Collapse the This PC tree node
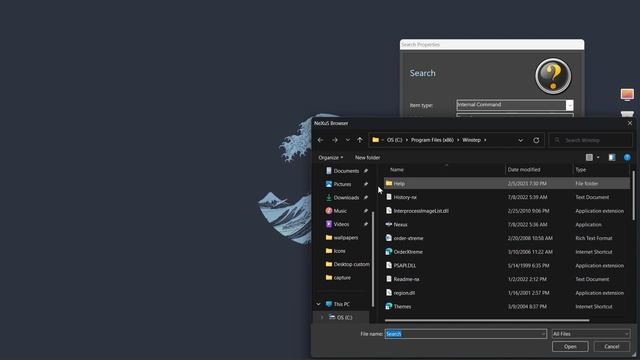Image resolution: width=640 pixels, height=360 pixels. [x=318, y=304]
